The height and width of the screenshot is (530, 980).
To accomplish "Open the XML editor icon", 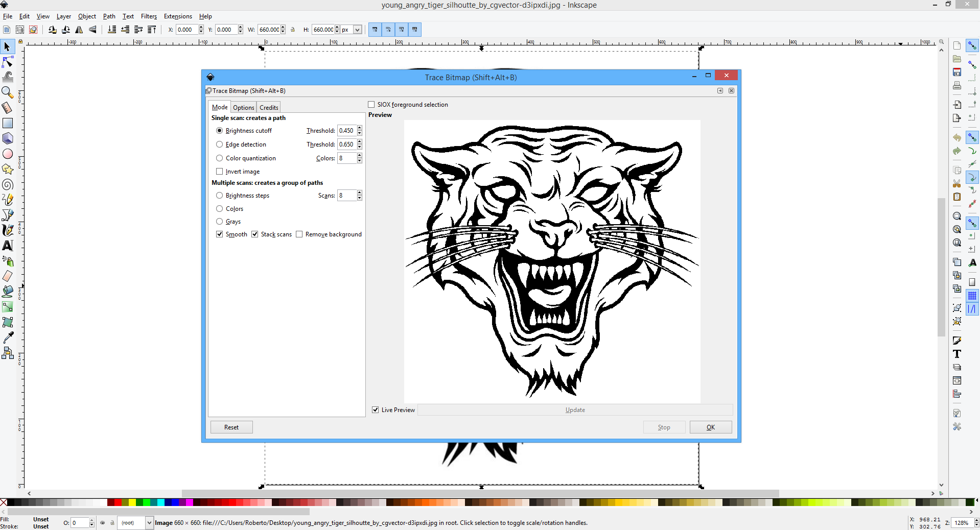I will [957, 380].
